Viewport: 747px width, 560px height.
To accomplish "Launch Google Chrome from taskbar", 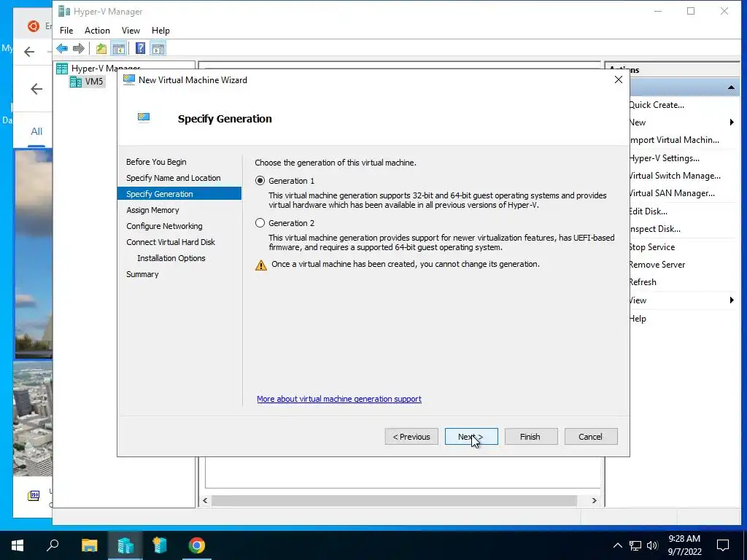I will [196, 545].
